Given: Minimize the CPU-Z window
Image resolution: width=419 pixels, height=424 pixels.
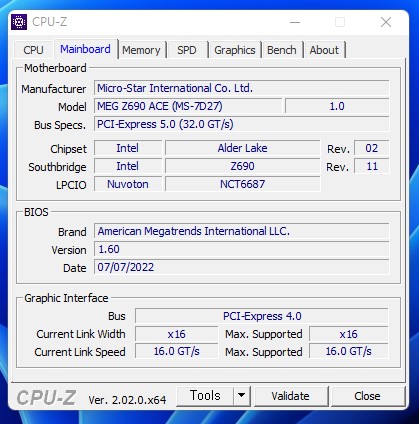Looking at the screenshot, I should (x=295, y=22).
